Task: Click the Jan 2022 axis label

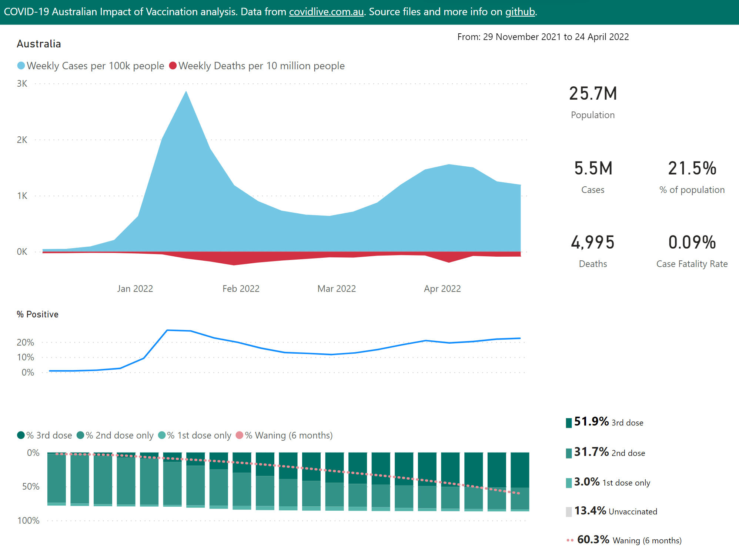Action: coord(135,289)
